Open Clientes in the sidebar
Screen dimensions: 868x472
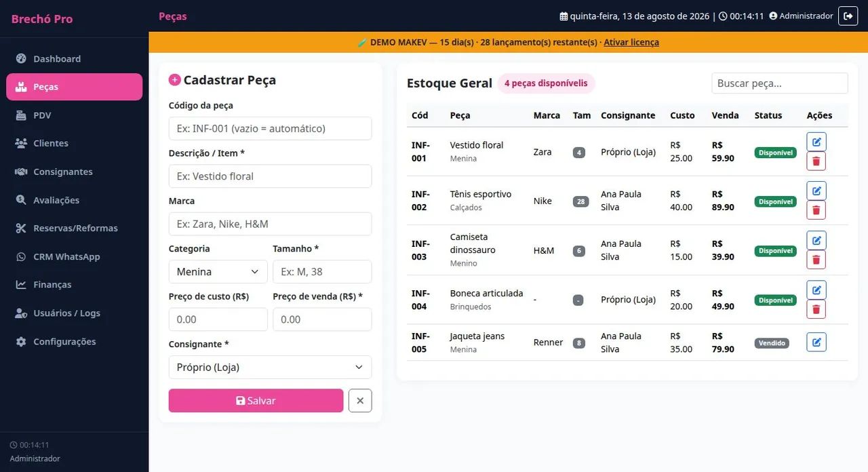75,143
